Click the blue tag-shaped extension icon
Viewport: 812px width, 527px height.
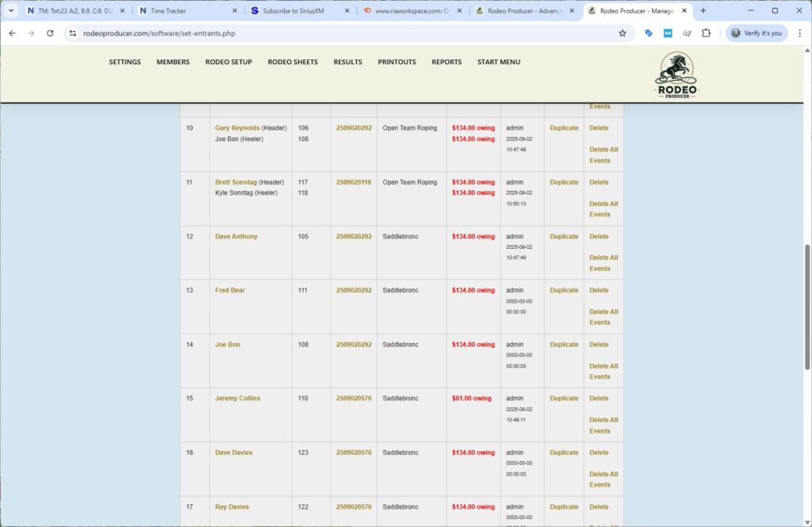pos(649,33)
